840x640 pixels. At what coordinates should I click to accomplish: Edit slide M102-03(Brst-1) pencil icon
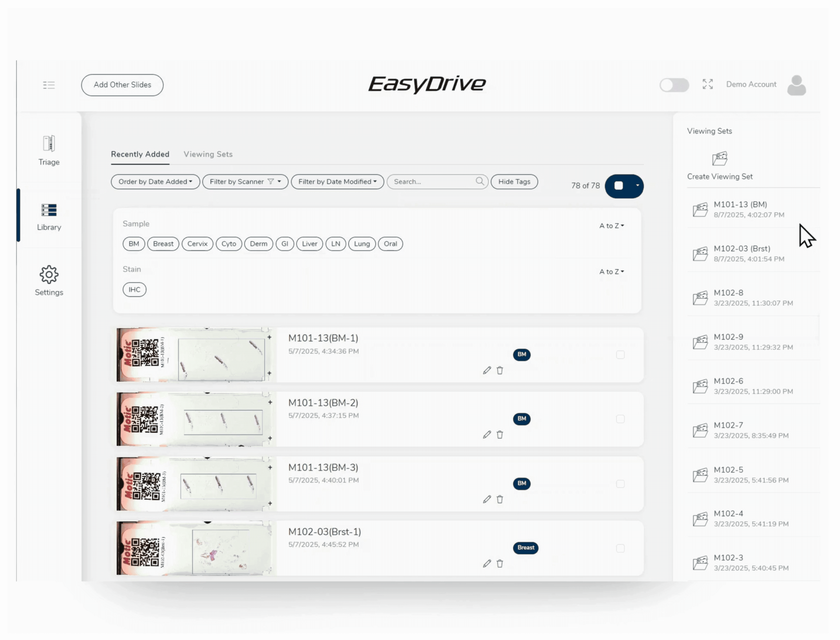coord(487,564)
